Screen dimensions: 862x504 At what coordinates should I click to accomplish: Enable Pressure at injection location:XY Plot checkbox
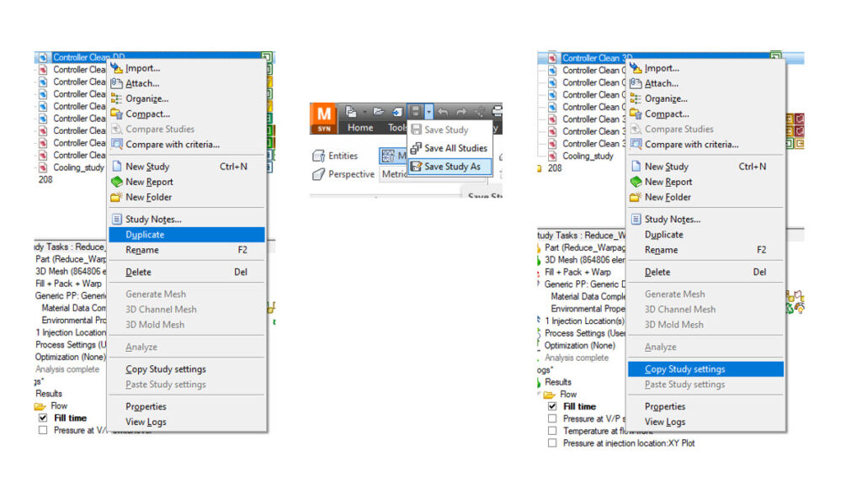(552, 443)
